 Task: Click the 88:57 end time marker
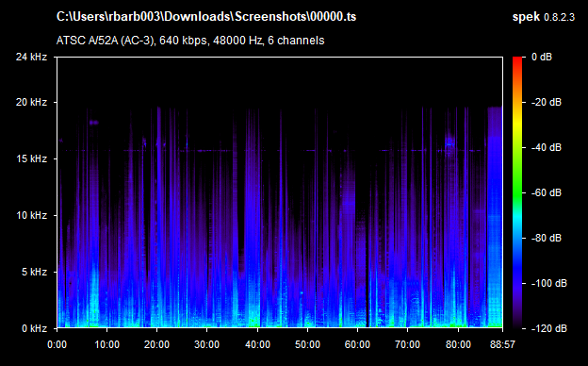point(502,344)
